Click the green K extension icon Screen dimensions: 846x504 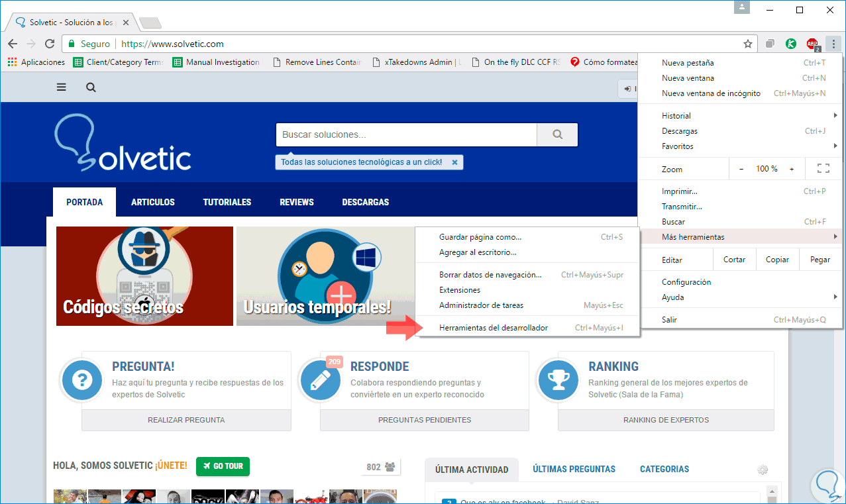pos(790,44)
